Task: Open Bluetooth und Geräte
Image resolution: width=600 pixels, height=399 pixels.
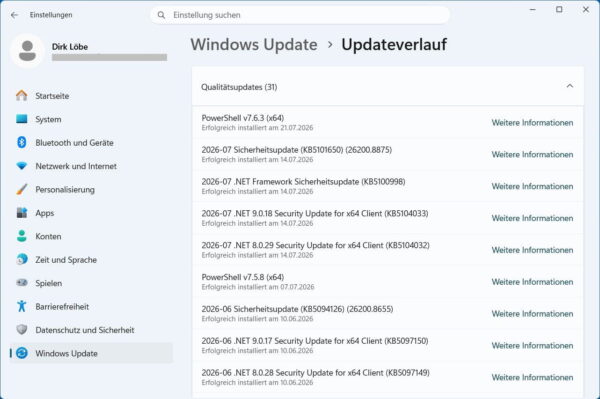Action: (91, 142)
